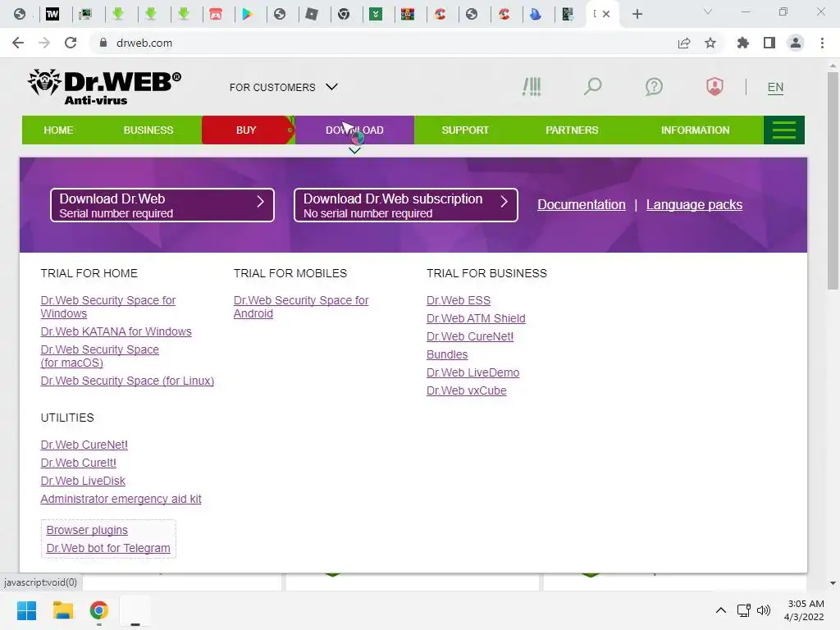The image size is (840, 630).
Task: Change language via the EN selector
Action: tap(775, 87)
